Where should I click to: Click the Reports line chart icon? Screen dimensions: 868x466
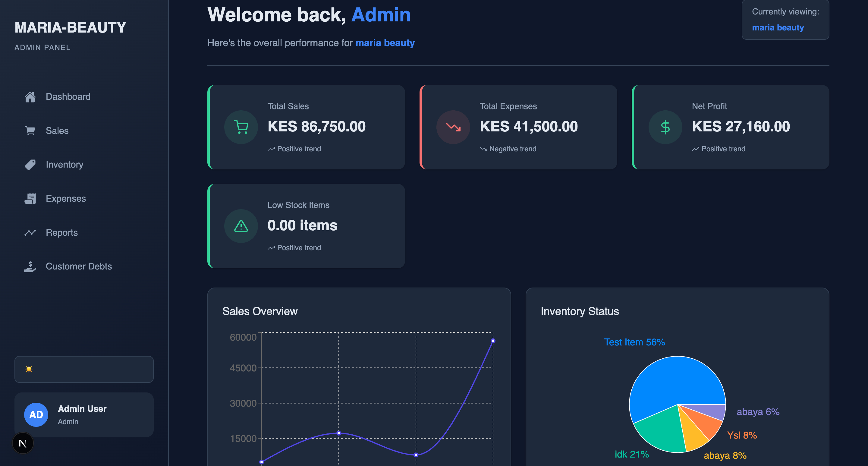pos(30,232)
